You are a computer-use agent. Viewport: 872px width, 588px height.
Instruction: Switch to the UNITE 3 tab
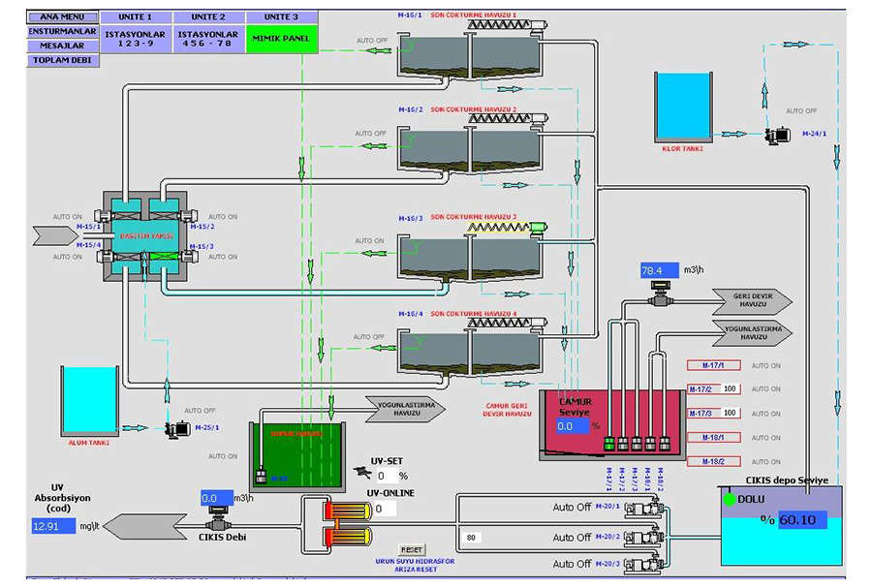[x=281, y=17]
